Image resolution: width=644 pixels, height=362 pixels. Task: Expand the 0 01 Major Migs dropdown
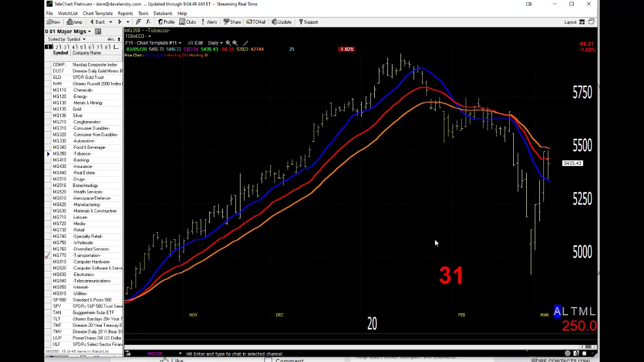click(89, 32)
